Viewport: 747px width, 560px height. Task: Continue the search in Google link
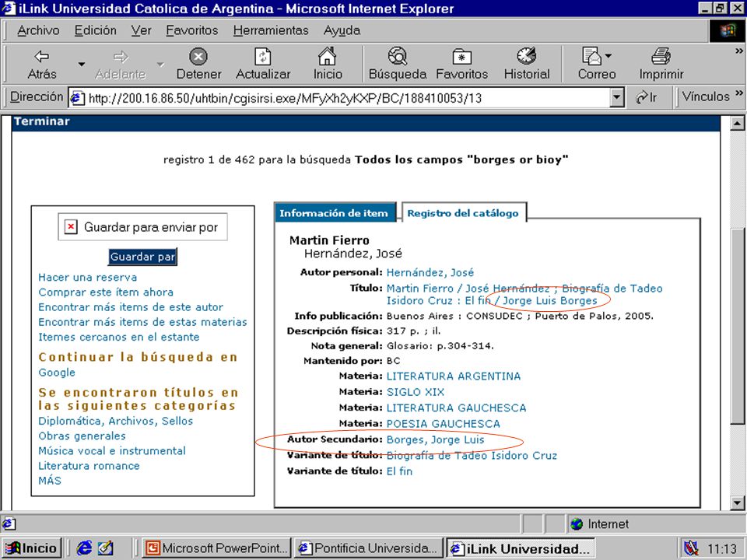(57, 373)
